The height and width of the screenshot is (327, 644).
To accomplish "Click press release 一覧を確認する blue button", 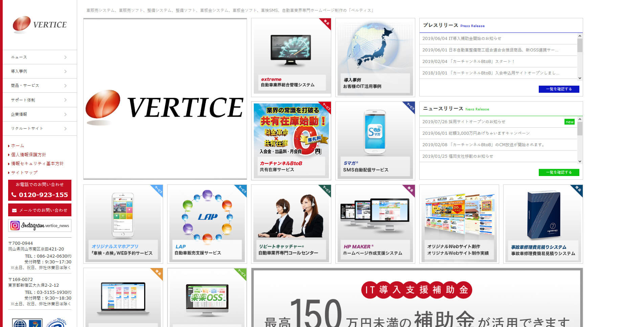I will [559, 89].
